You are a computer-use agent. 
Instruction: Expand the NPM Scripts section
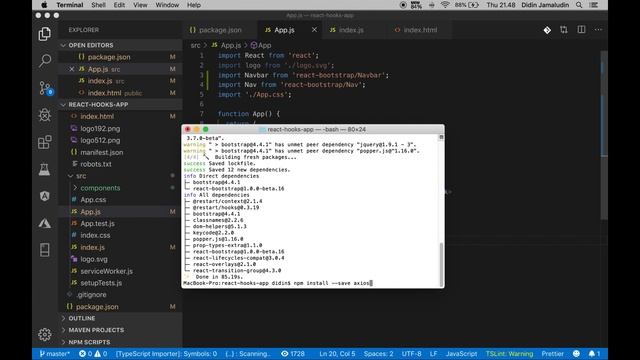[x=120, y=342]
